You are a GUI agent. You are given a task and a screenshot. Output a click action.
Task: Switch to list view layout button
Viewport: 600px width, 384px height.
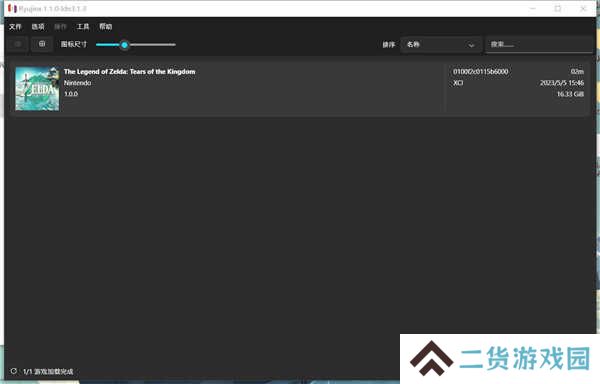coord(18,44)
